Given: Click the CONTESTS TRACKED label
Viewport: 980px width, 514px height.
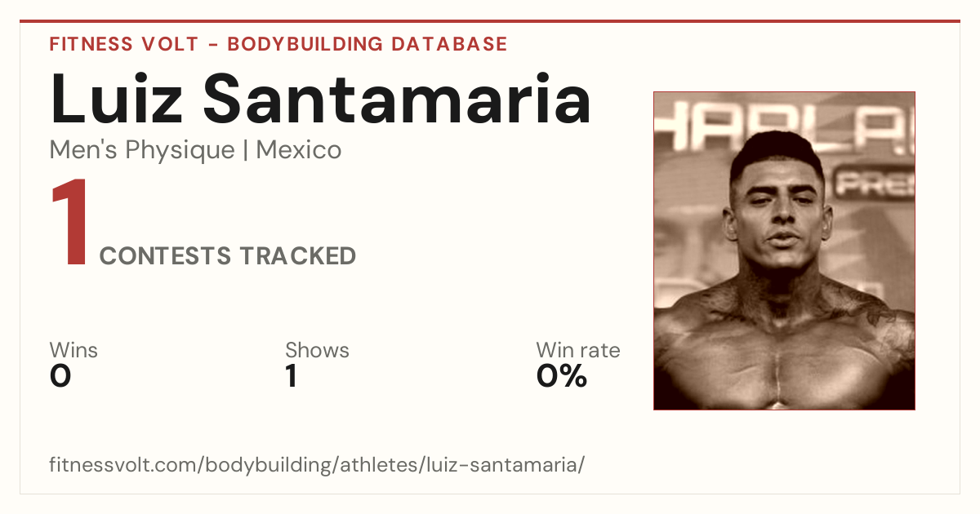Looking at the screenshot, I should [x=228, y=256].
